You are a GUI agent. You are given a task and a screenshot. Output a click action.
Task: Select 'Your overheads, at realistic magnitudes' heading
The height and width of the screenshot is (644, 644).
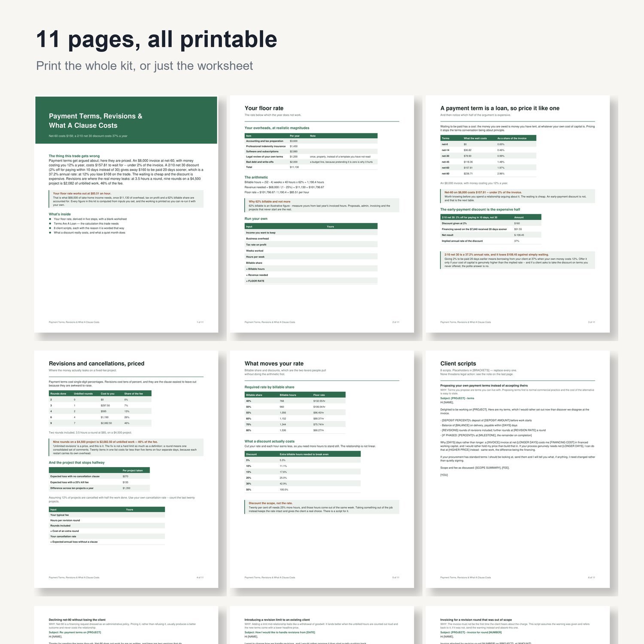coord(277,128)
